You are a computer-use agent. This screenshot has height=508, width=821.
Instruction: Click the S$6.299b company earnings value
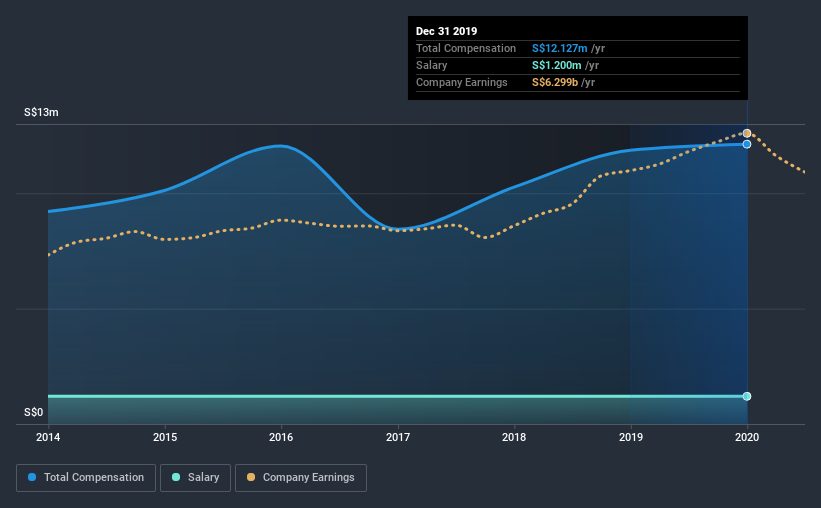pyautogui.click(x=555, y=83)
